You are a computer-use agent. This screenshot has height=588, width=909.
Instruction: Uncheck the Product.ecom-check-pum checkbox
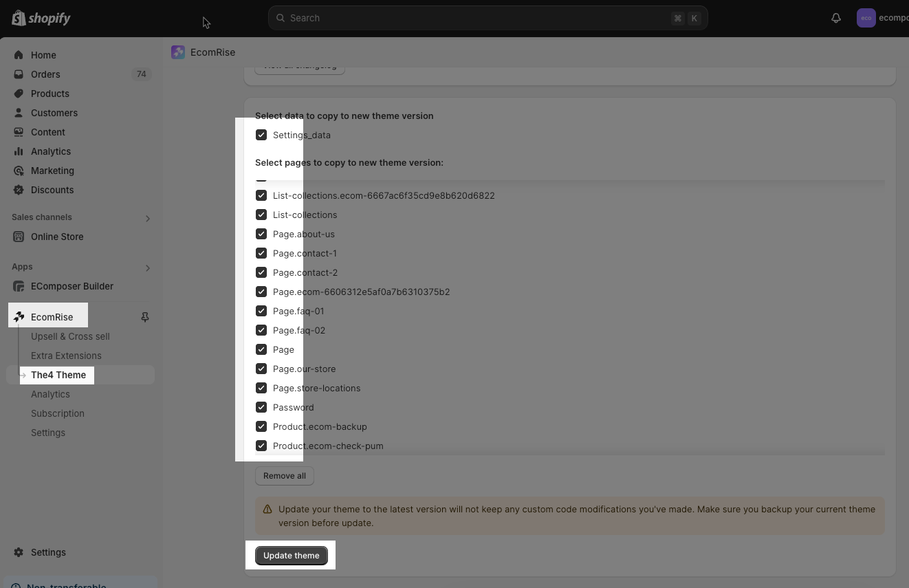coord(261,446)
